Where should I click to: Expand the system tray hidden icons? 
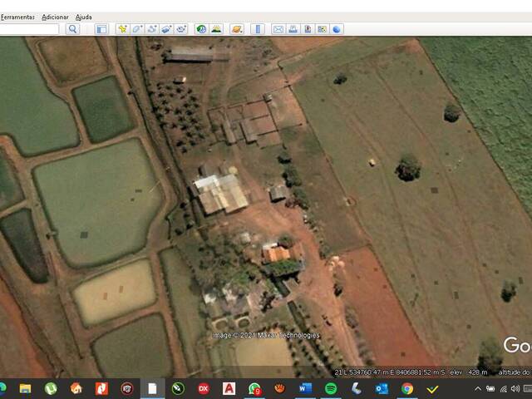tap(478, 388)
